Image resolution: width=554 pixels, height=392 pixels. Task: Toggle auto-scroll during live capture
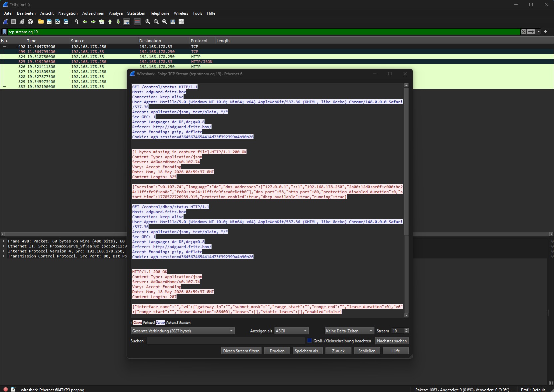click(x=127, y=22)
